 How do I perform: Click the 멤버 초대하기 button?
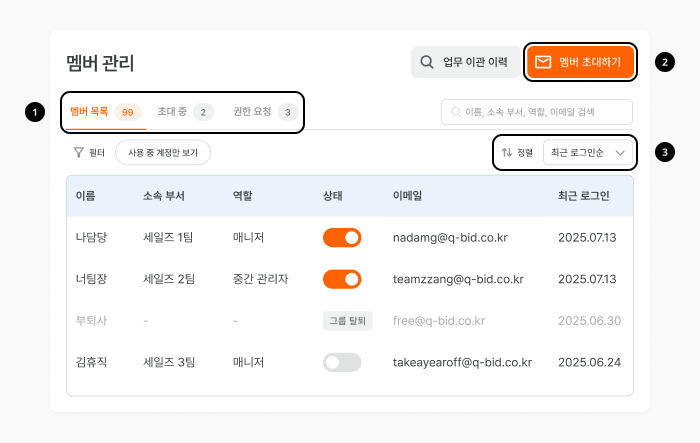tap(580, 62)
